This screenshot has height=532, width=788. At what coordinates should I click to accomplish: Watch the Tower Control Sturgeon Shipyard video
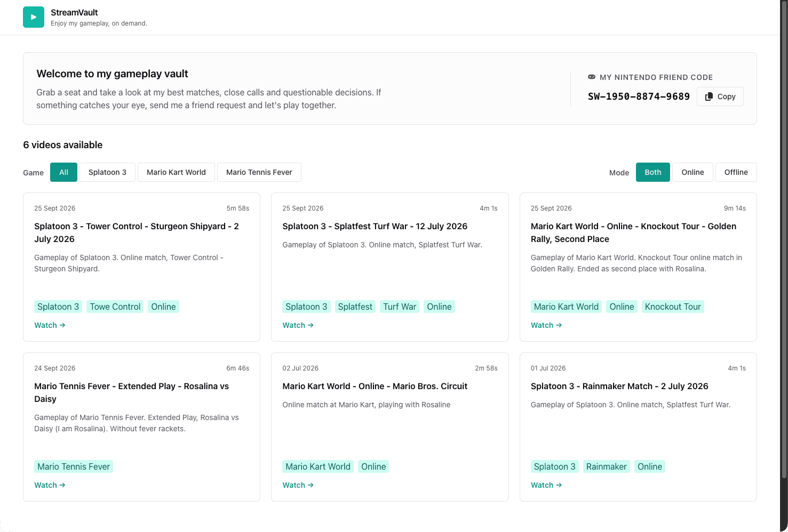[x=50, y=325]
